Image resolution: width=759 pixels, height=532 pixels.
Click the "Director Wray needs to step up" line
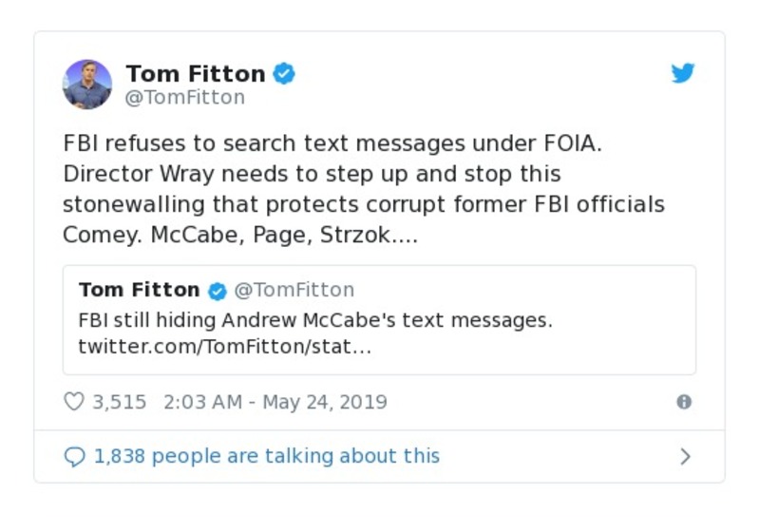pos(312,175)
